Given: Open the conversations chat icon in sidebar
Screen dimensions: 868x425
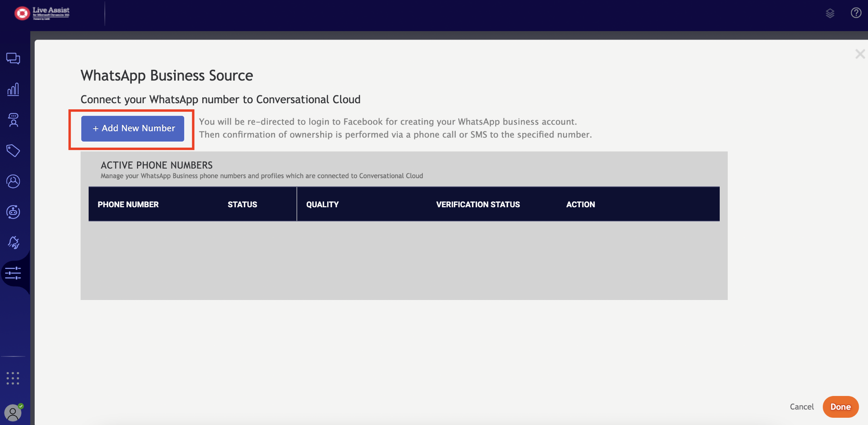Looking at the screenshot, I should tap(13, 58).
